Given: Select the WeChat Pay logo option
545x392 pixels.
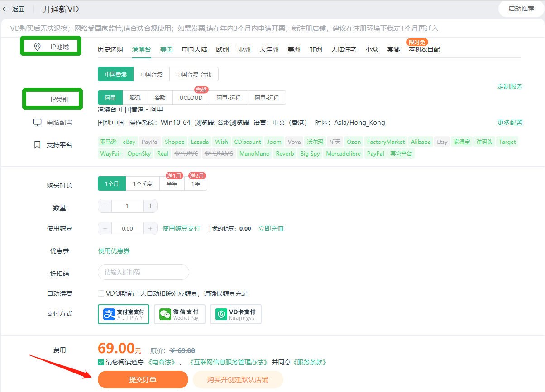Looking at the screenshot, I should click(180, 314).
